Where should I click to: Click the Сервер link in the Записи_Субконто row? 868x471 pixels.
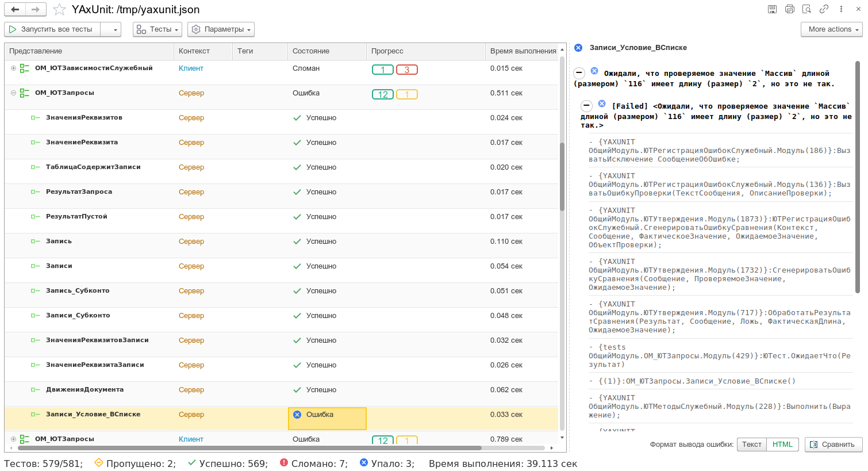pos(191,316)
